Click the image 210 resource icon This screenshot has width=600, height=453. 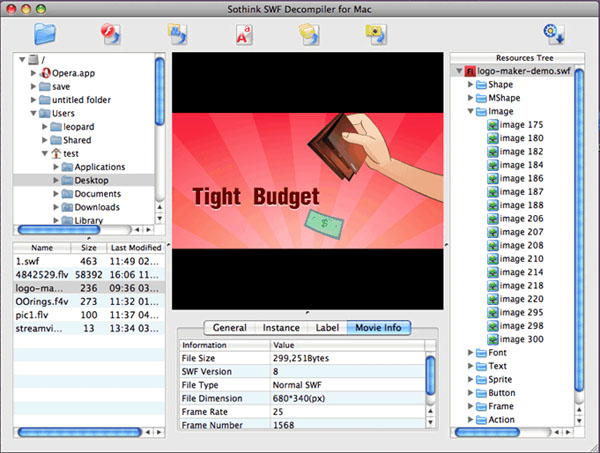[493, 259]
